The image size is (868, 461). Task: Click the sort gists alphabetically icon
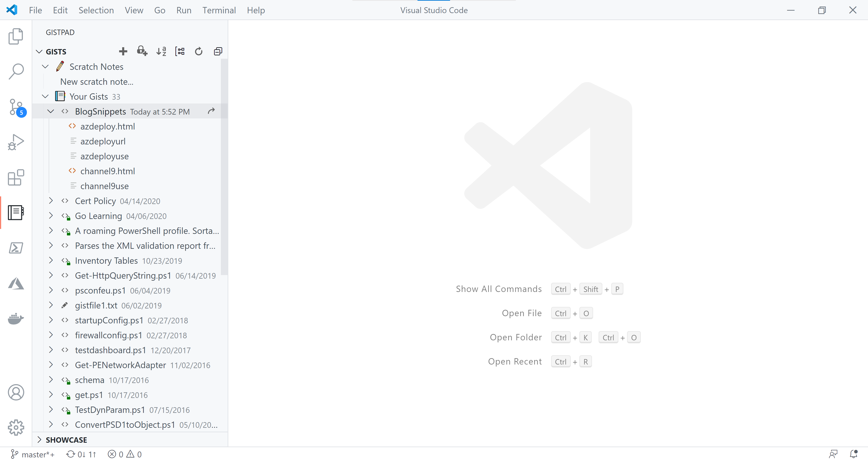(x=161, y=51)
